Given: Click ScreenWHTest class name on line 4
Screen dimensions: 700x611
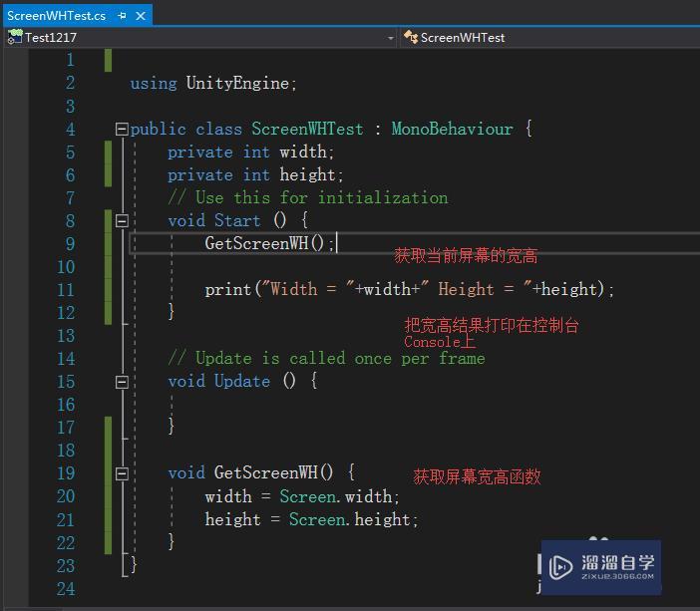Looking at the screenshot, I should [x=307, y=129].
